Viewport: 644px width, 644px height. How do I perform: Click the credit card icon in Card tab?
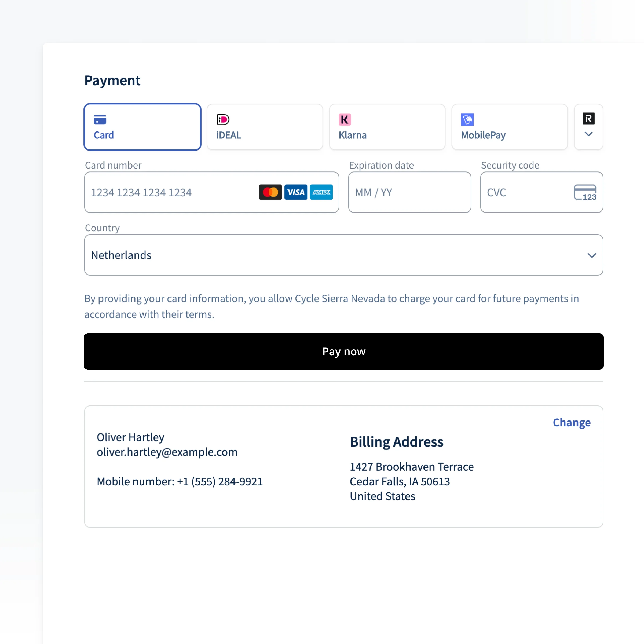tap(100, 119)
